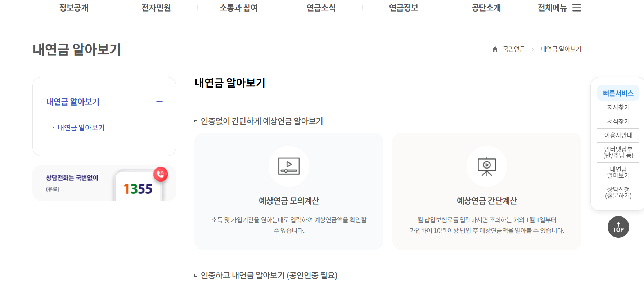Open the 전자민원 menu
Viewport: 644px width, 286px height.
156,8
